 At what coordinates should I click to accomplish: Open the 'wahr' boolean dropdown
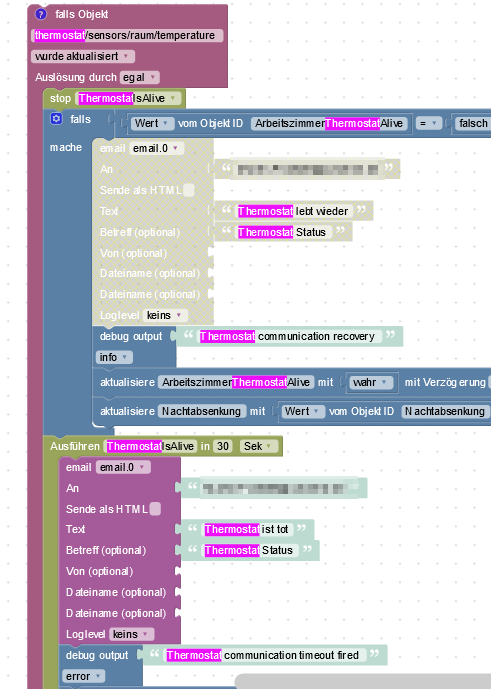(371, 382)
